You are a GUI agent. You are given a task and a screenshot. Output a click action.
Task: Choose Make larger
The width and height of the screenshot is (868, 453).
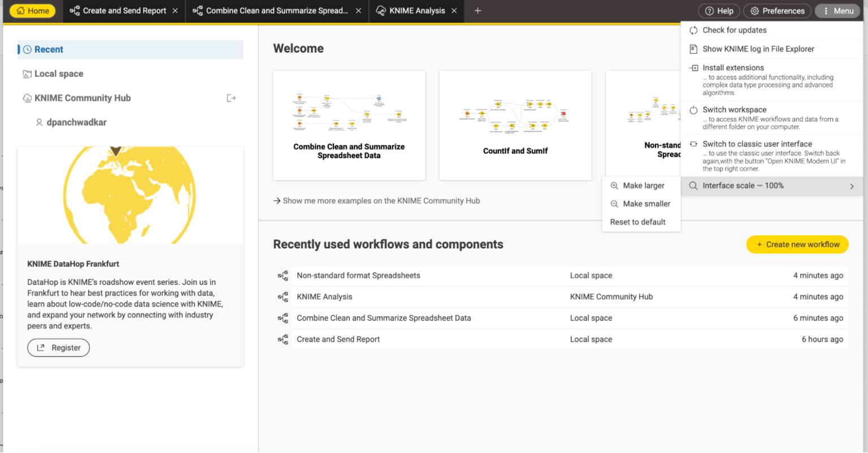pyautogui.click(x=641, y=185)
